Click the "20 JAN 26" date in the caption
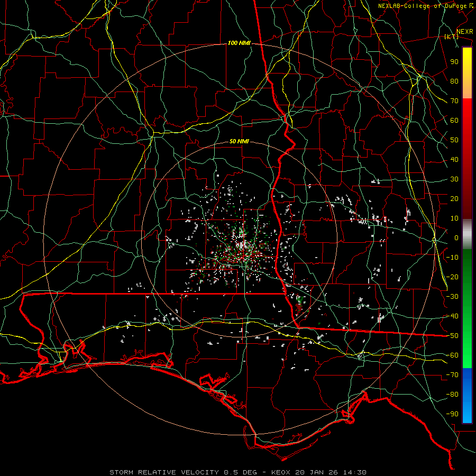The image size is (476, 476). (x=316, y=472)
